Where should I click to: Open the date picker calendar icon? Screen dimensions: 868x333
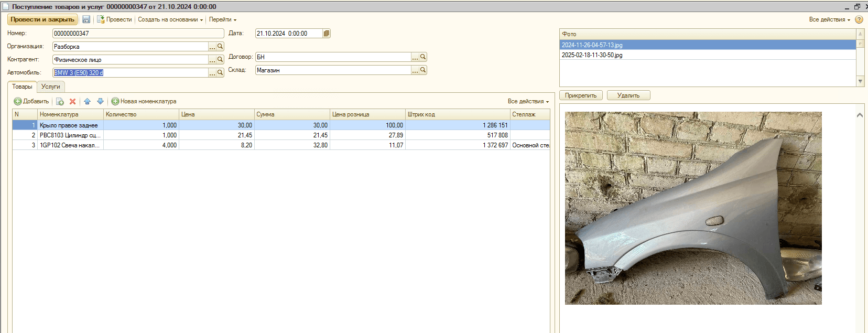point(327,34)
